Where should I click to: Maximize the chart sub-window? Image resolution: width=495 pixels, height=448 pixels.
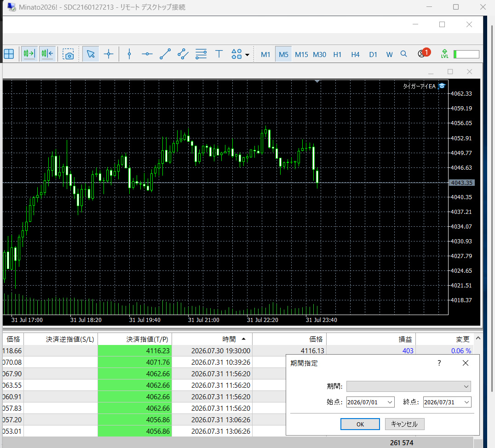tap(450, 72)
